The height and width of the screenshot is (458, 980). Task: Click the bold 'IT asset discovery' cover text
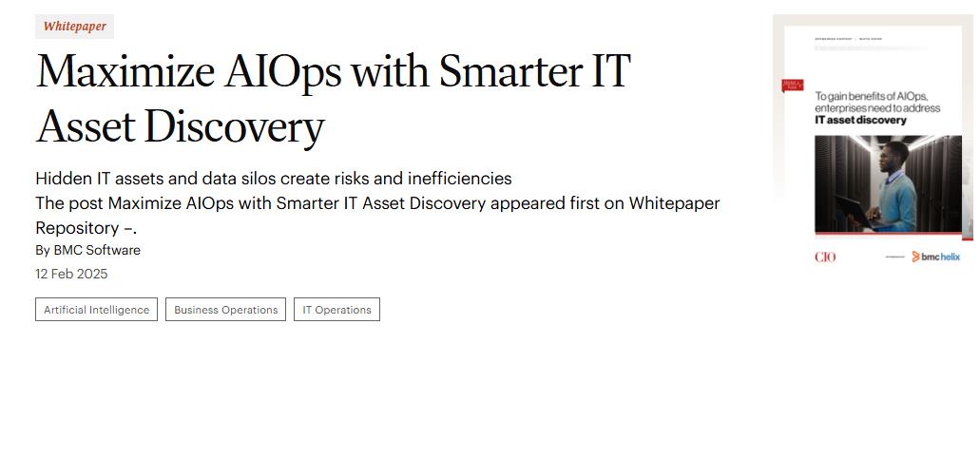860,121
